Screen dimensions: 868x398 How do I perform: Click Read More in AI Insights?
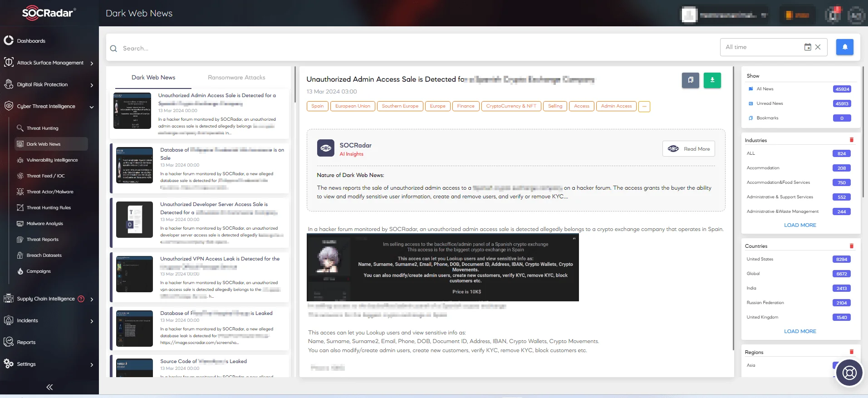tap(689, 149)
